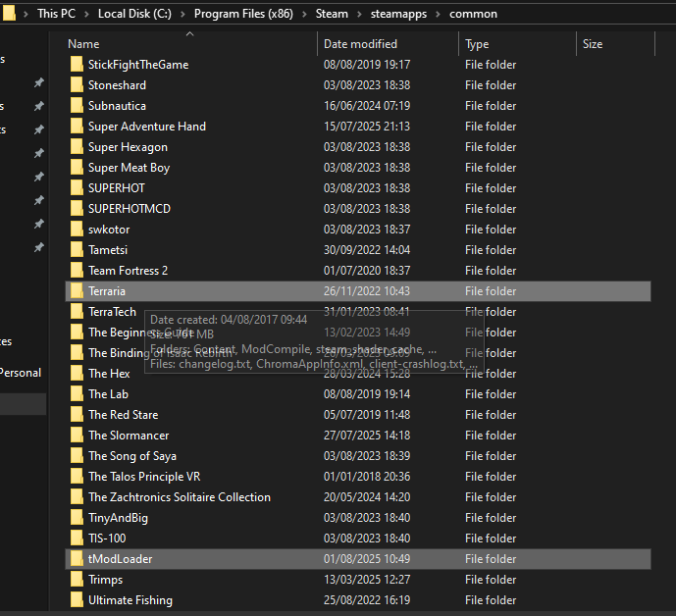
Task: Select the Super Hexagon folder icon
Action: click(77, 147)
